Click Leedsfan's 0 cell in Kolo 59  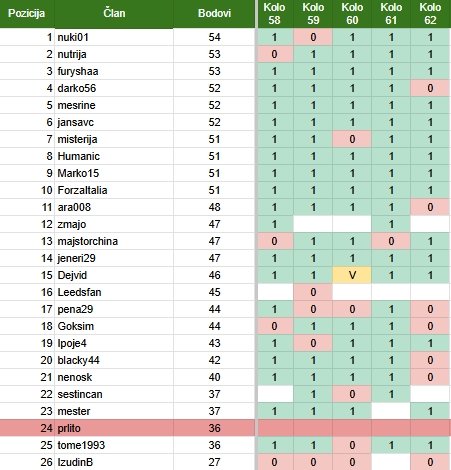tap(313, 292)
